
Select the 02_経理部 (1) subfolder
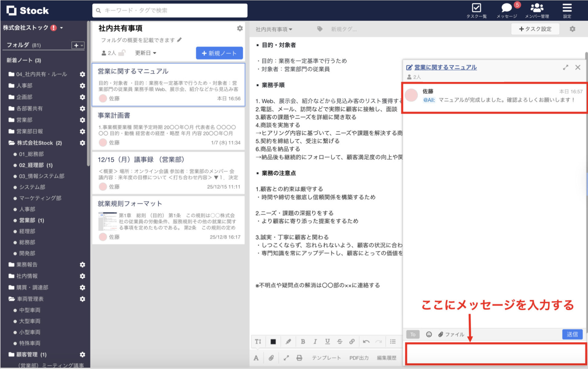[35, 165]
